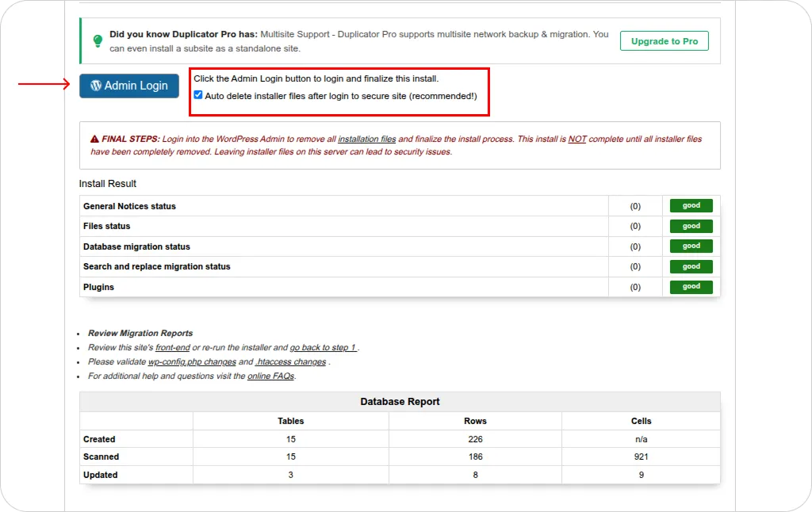812x512 pixels.
Task: Expand the Database migration status row
Action: (x=344, y=246)
